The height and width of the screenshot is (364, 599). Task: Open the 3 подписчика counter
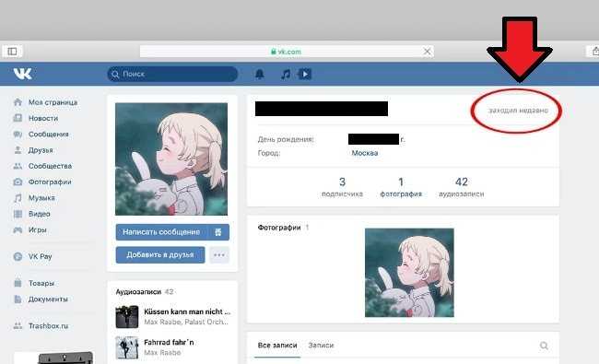[x=342, y=187]
